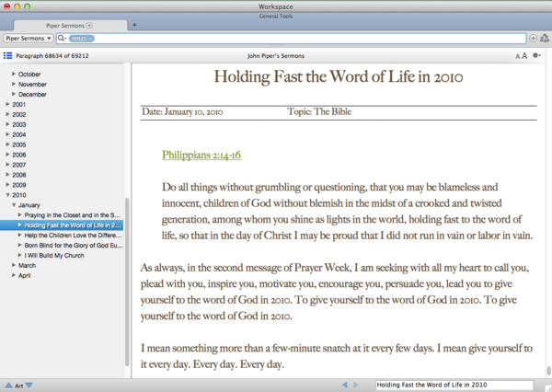Viewport: 552px width, 392px height.
Task: Click the General Tools title text
Action: 276,17
